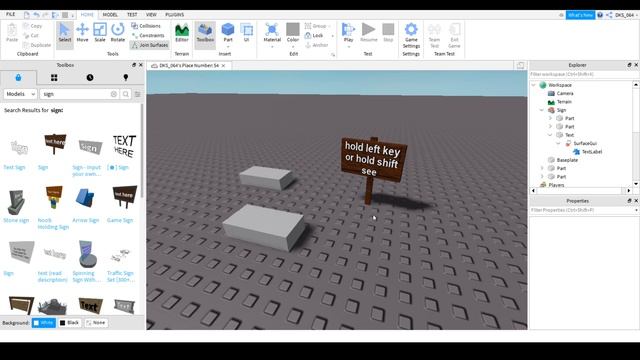This screenshot has height=360, width=640.
Task: Toggle Collisions option
Action: pos(146,26)
